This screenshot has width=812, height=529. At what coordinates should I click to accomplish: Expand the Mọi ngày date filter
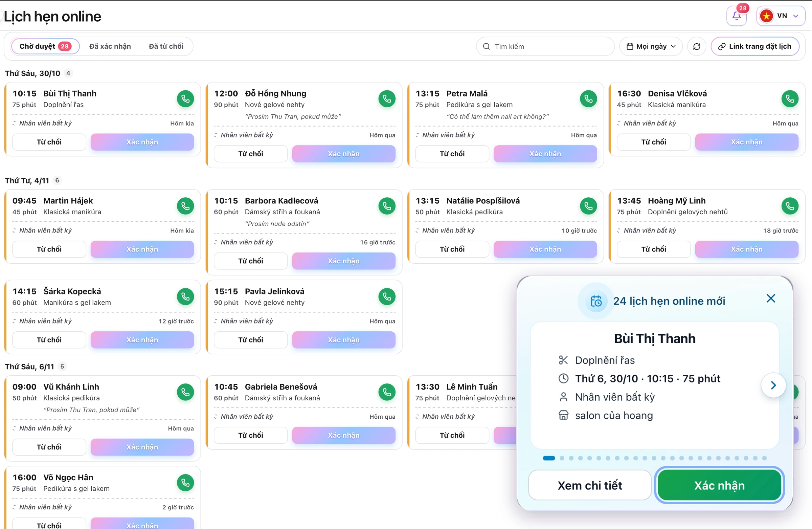coord(651,46)
